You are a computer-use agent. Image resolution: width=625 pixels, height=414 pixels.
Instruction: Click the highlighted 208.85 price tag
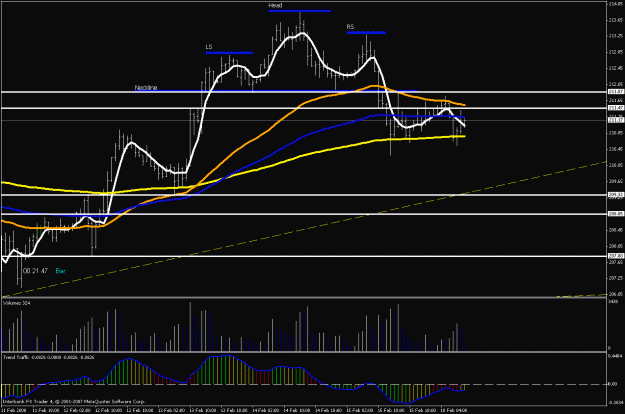(x=615, y=214)
